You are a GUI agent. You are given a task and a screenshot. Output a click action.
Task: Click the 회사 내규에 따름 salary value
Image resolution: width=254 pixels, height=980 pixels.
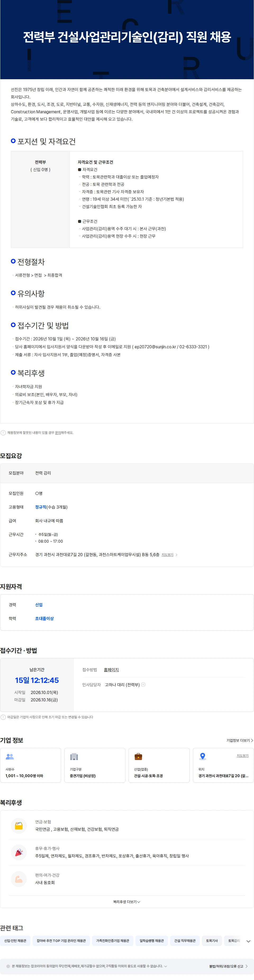49,521
